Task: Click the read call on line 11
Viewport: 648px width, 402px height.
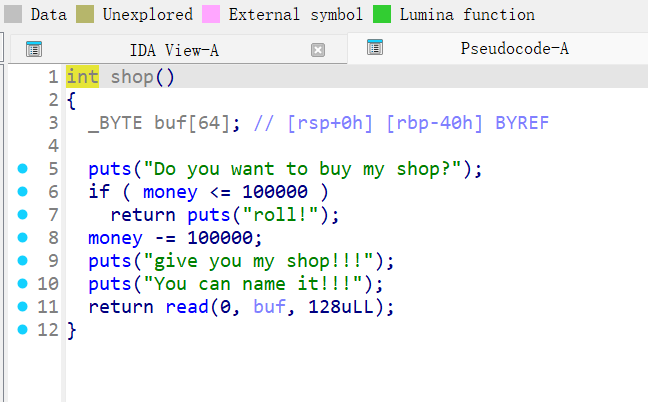Action: point(187,307)
